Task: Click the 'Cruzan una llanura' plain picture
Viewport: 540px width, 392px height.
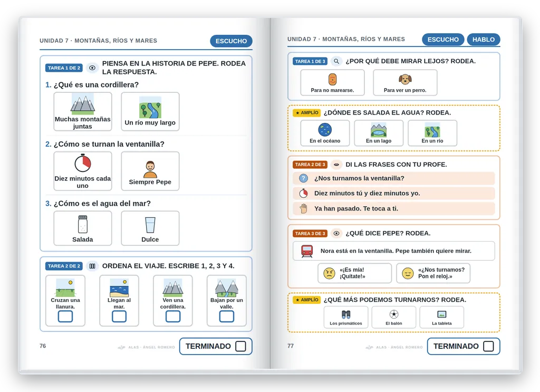Action: pos(65,288)
